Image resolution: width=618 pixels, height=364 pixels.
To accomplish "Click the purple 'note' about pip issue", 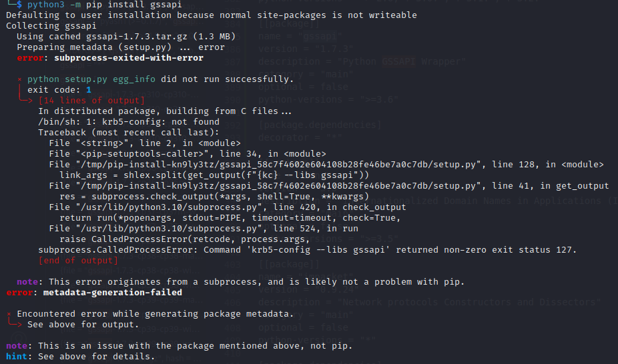I will tap(17, 346).
